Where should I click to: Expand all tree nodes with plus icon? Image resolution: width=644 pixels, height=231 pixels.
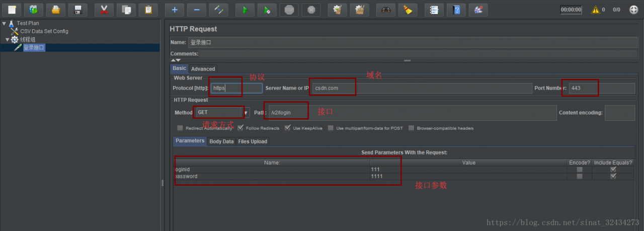tap(175, 10)
